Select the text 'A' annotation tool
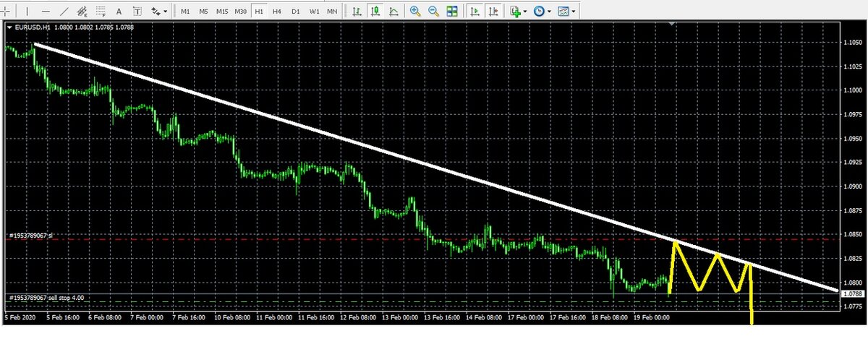Image resolution: width=868 pixels, height=357 pixels. (119, 12)
